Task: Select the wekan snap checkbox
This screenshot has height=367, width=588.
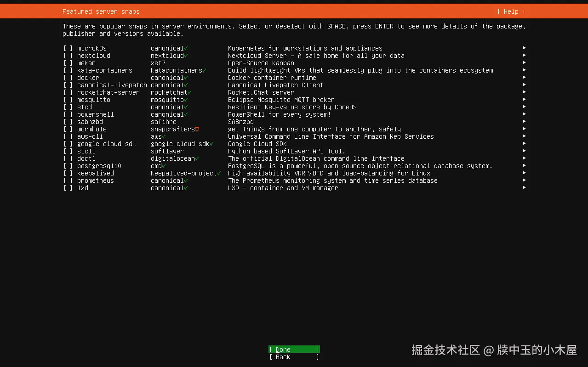Action: tap(68, 63)
